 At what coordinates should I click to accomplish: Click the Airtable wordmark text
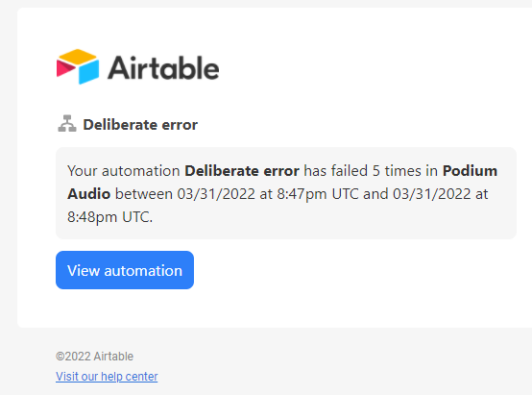pos(163,68)
